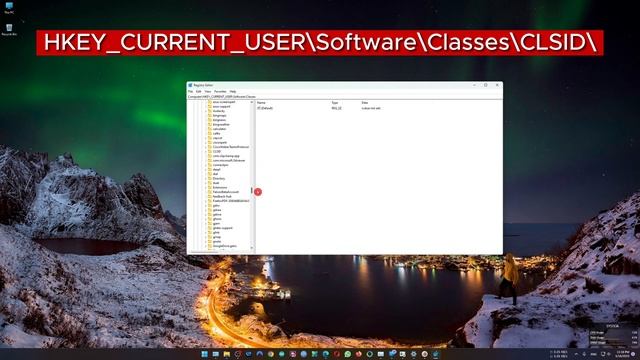Open the View menu in Registry Editor

click(x=208, y=91)
